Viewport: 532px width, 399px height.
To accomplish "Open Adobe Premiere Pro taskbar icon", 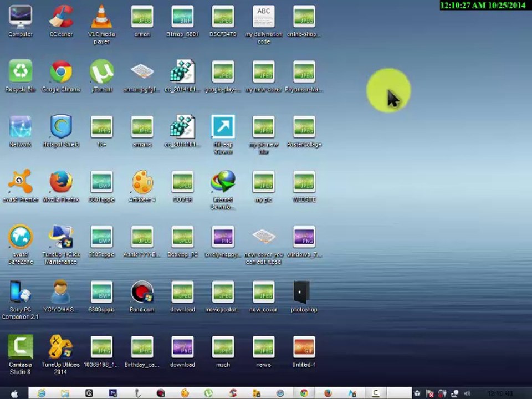I will (113, 393).
